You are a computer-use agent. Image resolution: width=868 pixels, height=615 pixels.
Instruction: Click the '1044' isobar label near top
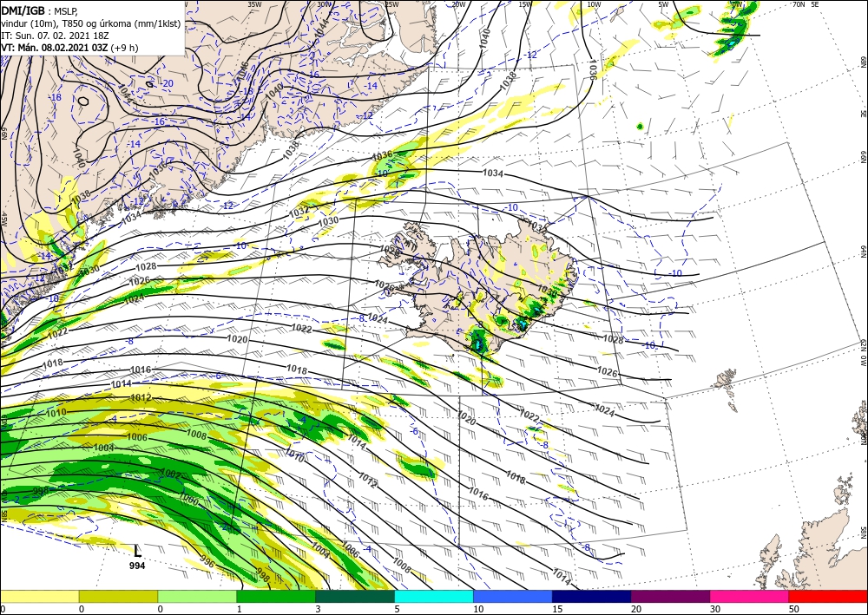(321, 27)
